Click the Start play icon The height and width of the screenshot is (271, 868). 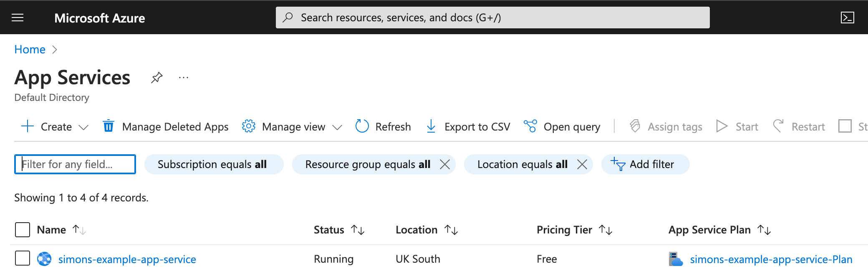point(722,126)
